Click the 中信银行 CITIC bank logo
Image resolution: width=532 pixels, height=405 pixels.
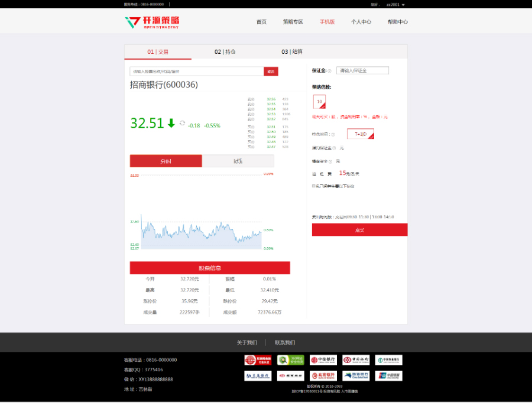323,360
